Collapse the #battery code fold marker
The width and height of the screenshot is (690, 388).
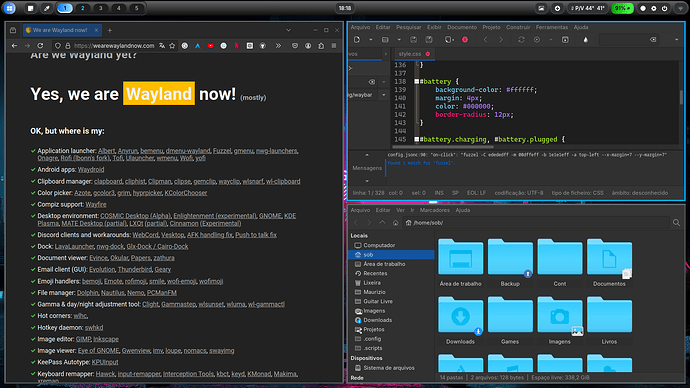(416, 81)
